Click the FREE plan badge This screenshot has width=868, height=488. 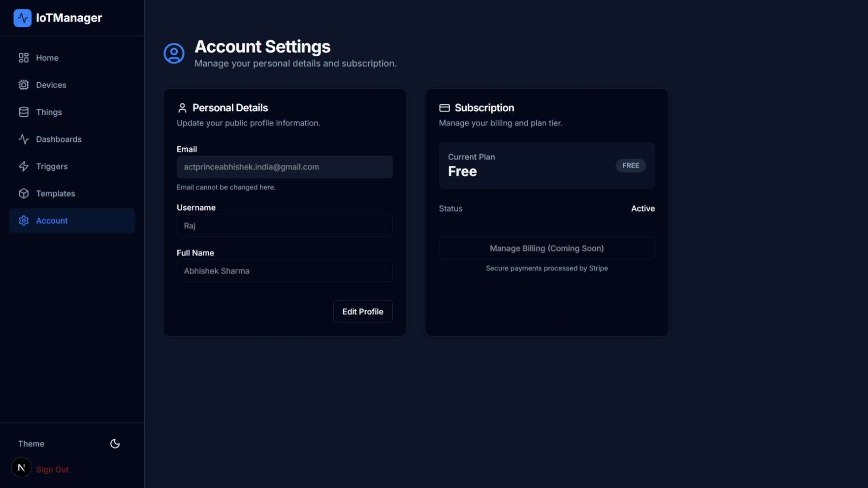click(631, 165)
